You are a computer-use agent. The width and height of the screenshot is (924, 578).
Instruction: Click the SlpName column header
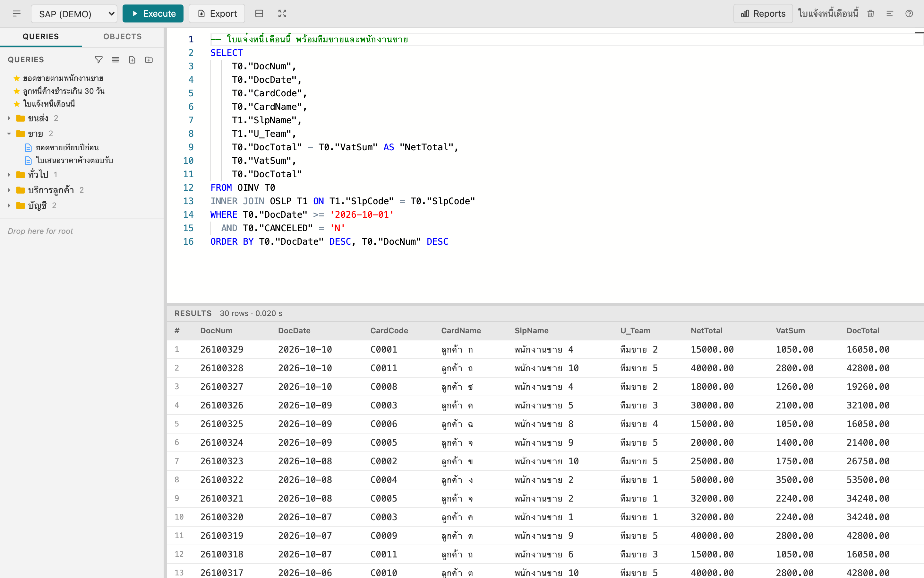point(531,331)
